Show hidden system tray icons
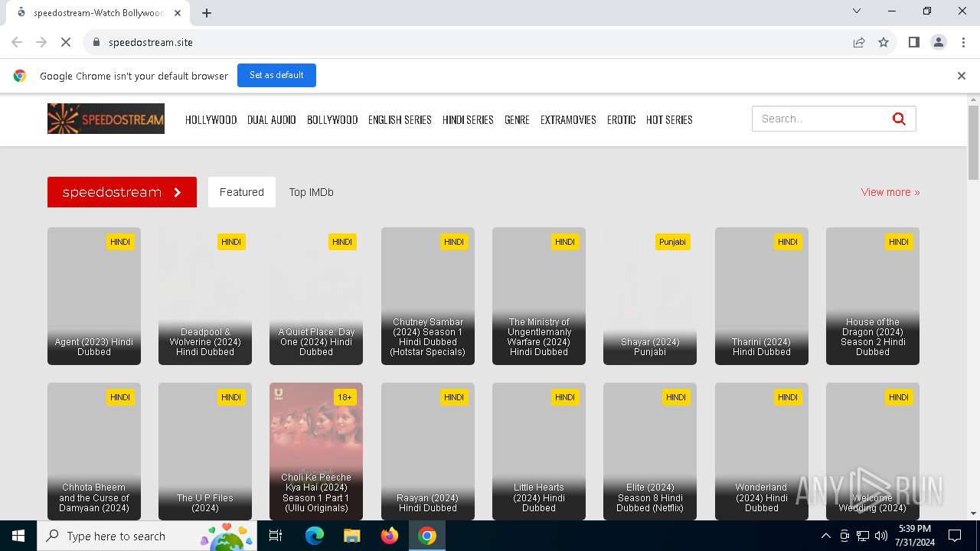Screen dimensions: 980x551 pyautogui.click(x=825, y=536)
